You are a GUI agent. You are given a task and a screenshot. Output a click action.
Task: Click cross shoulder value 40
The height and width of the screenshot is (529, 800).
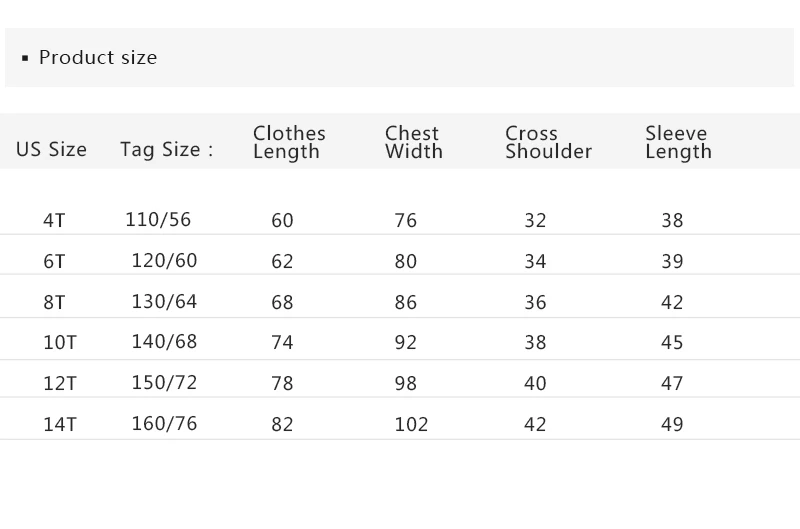(x=535, y=384)
